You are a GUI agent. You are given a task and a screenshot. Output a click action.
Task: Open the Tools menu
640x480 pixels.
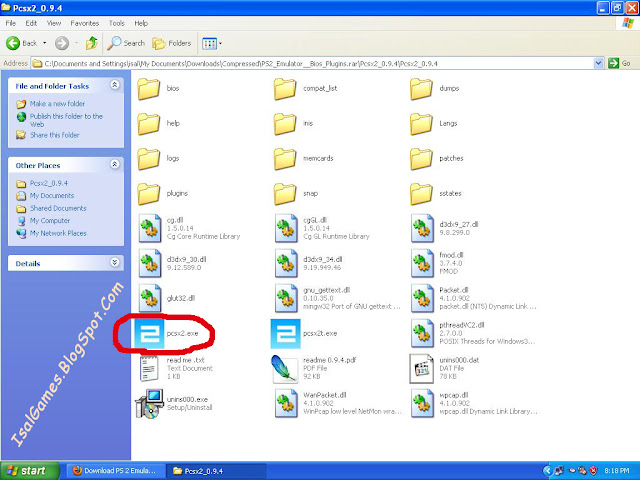(116, 23)
